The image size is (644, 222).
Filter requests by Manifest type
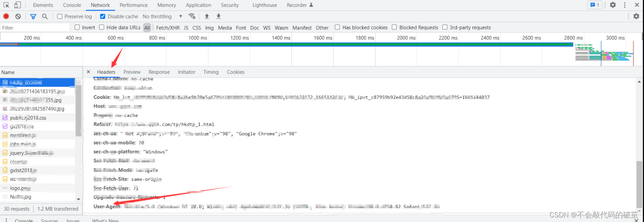click(x=302, y=28)
